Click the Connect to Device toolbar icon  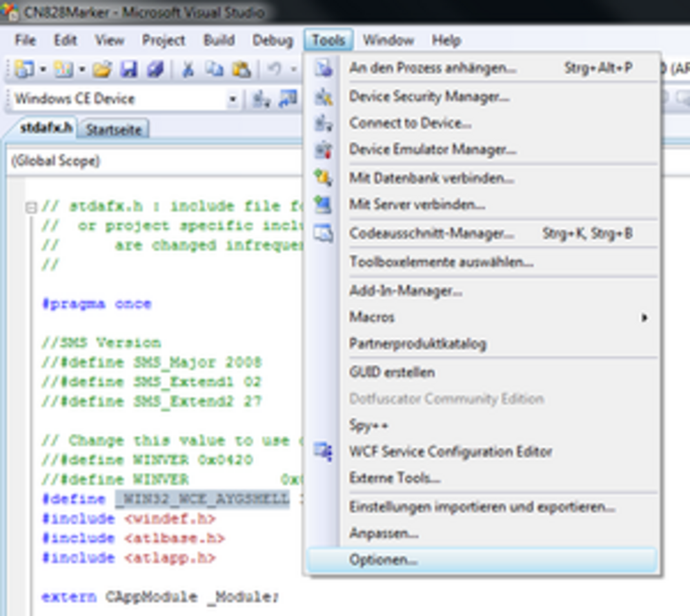(x=262, y=99)
